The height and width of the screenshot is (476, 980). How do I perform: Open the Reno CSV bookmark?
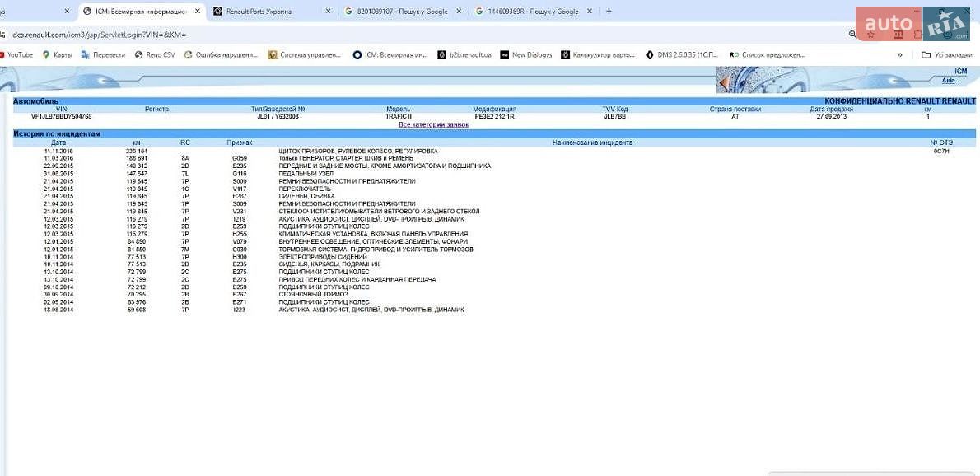tap(155, 55)
